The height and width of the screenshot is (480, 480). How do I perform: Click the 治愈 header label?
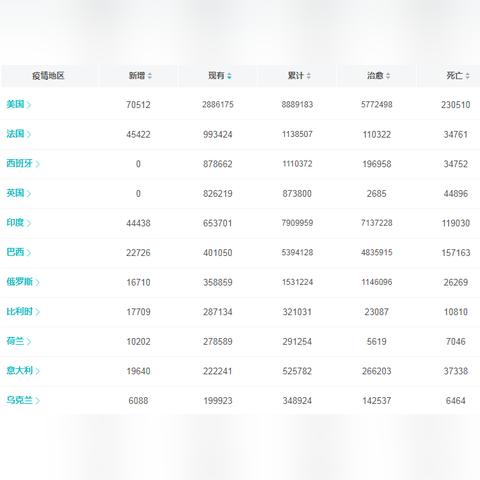click(375, 76)
